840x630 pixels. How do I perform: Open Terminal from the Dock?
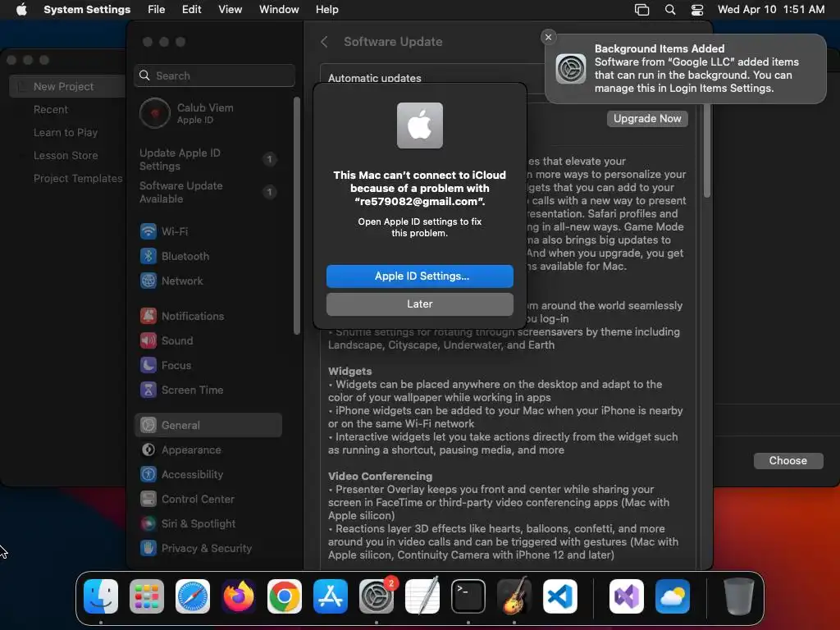tap(468, 596)
